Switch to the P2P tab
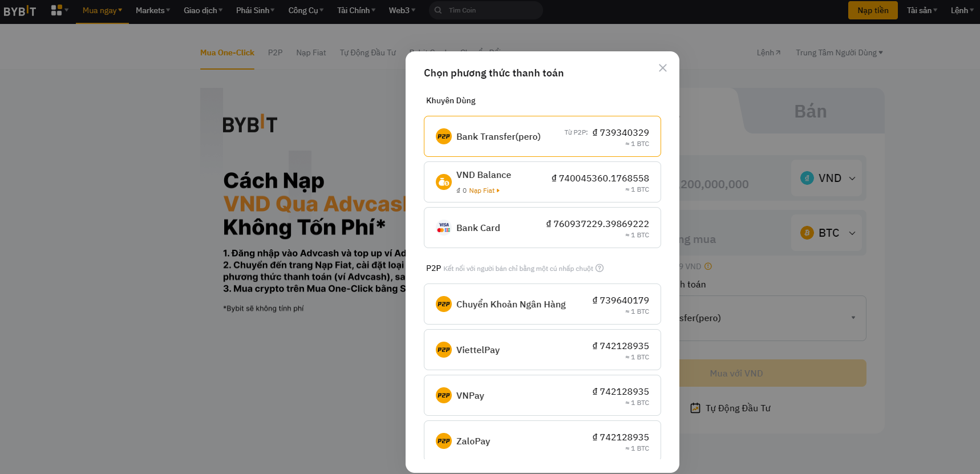Screen dimensions: 980x474 coord(276,52)
